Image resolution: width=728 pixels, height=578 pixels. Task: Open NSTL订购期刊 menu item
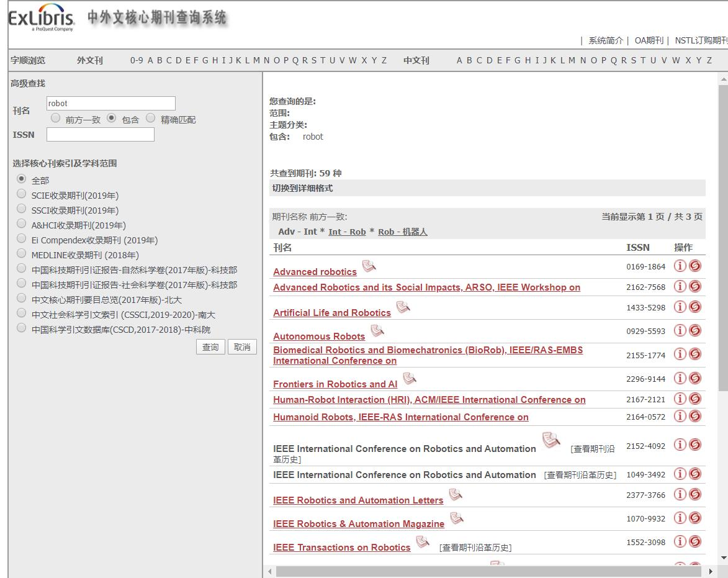click(x=701, y=40)
